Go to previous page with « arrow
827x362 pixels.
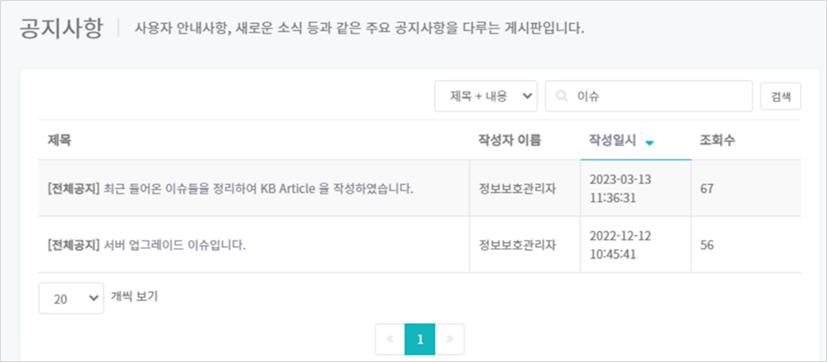(390, 339)
